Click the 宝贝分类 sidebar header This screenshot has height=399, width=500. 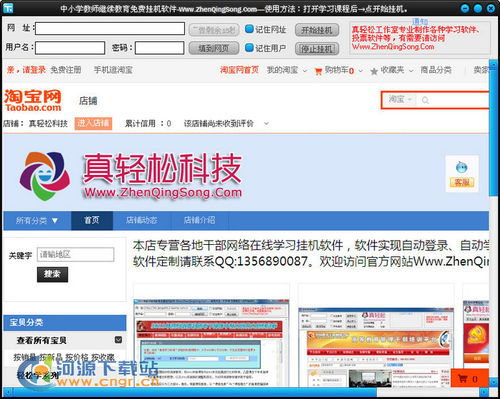pyautogui.click(x=65, y=322)
